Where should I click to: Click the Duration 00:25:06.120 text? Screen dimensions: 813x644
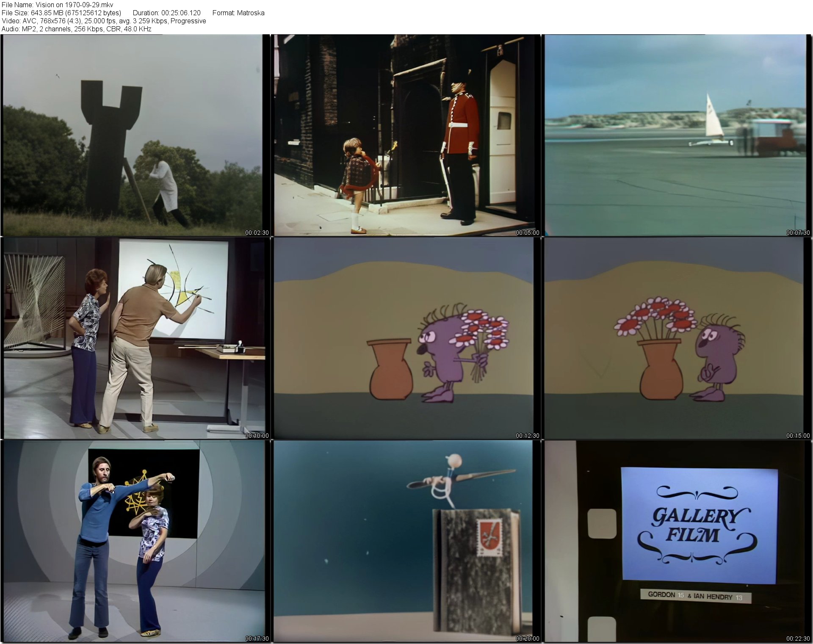[166, 13]
